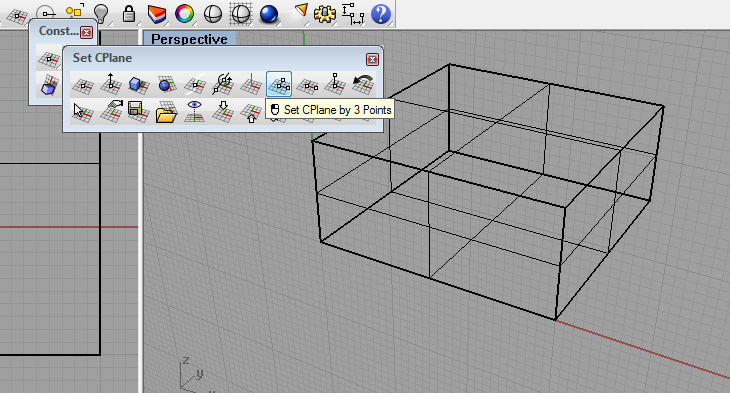
Task: Set CPlane to View using the eye icon
Action: (195, 111)
